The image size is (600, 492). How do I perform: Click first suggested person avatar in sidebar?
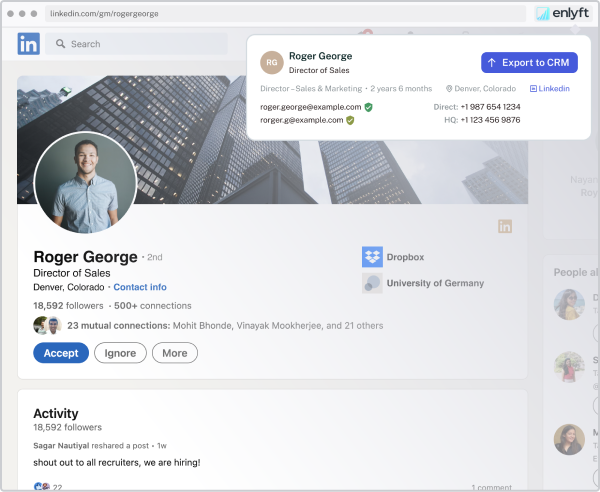tap(569, 305)
